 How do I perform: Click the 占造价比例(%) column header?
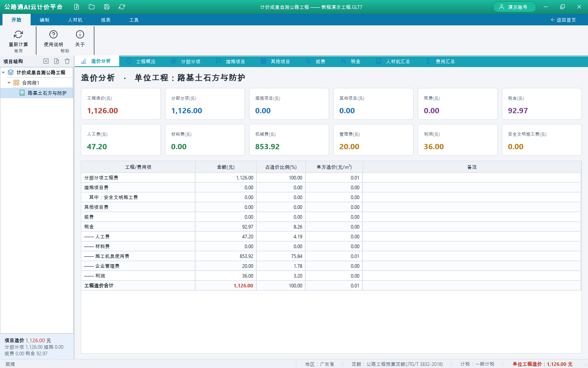click(x=281, y=167)
